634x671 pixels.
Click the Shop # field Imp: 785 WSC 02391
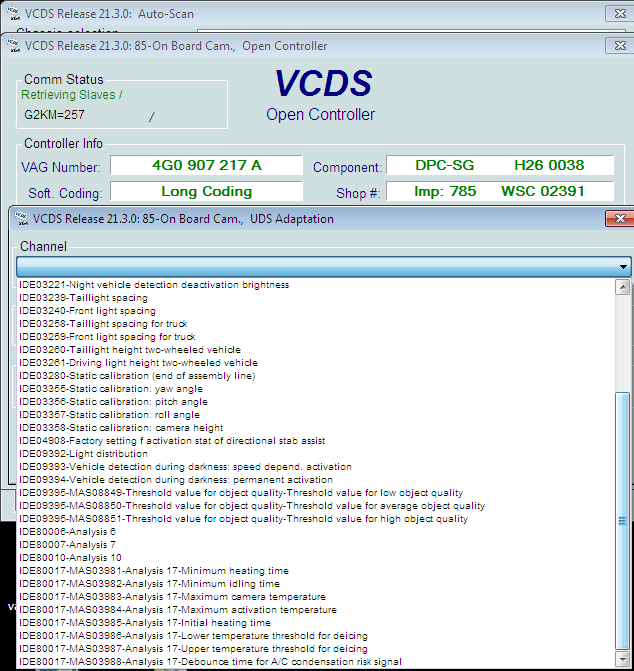[500, 191]
